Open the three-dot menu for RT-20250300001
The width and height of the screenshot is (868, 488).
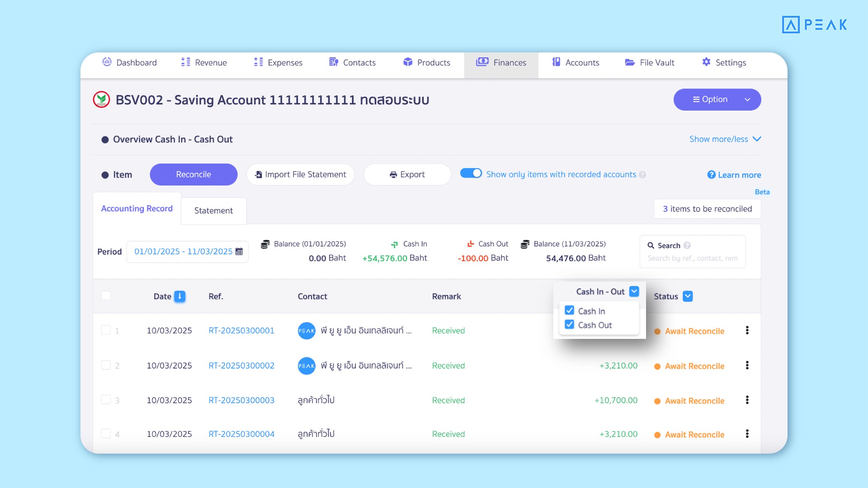[x=747, y=331]
